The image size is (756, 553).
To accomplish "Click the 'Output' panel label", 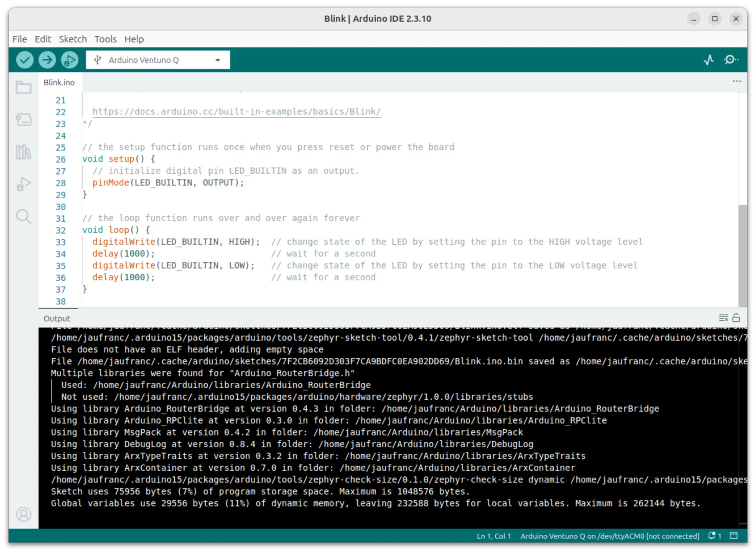I will click(x=56, y=318).
